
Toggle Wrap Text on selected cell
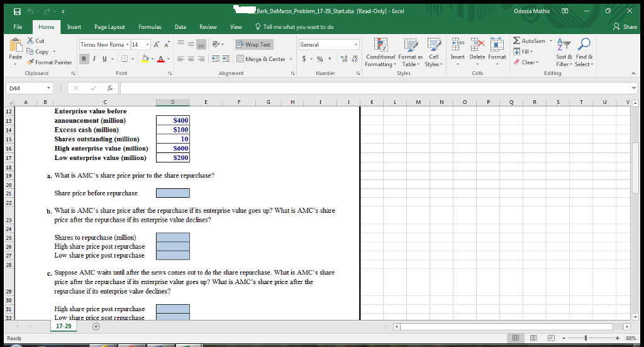click(253, 45)
